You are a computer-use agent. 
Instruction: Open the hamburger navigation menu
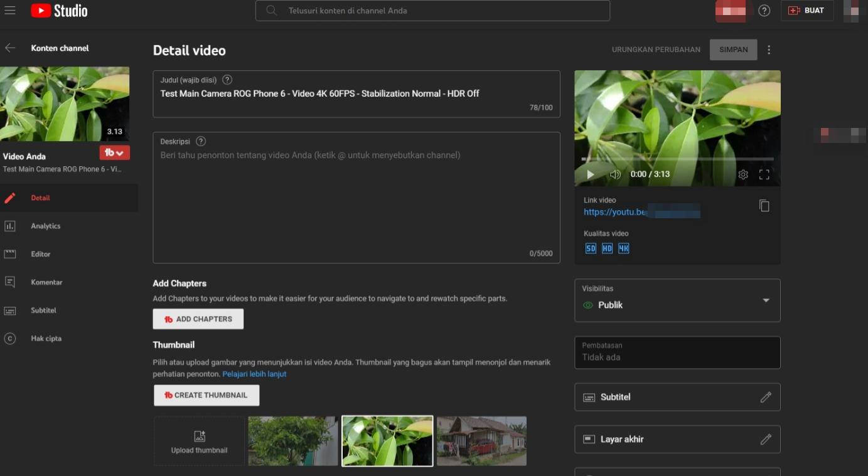(10, 10)
